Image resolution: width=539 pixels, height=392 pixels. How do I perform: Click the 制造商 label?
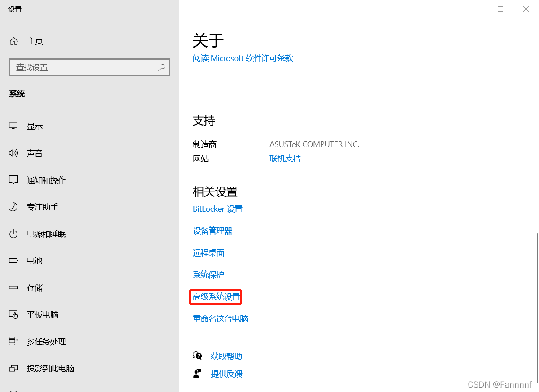(x=204, y=144)
